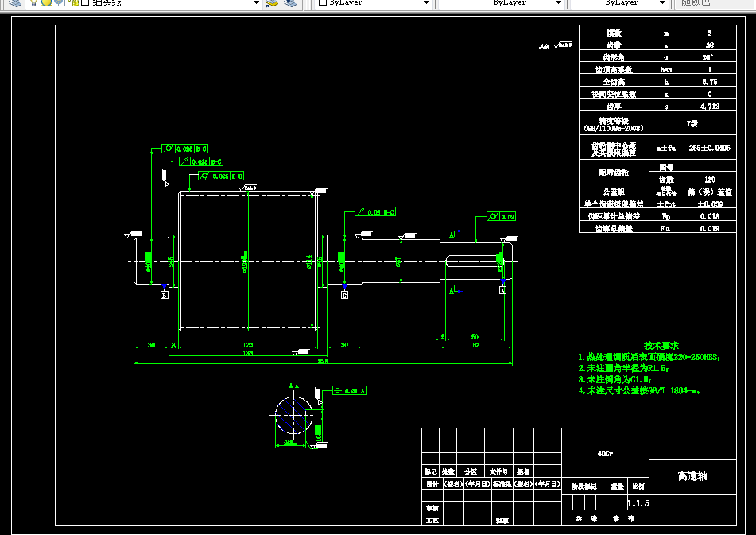
Task: Select requirement line 3 about C1.5 chamfer
Action: (614, 379)
